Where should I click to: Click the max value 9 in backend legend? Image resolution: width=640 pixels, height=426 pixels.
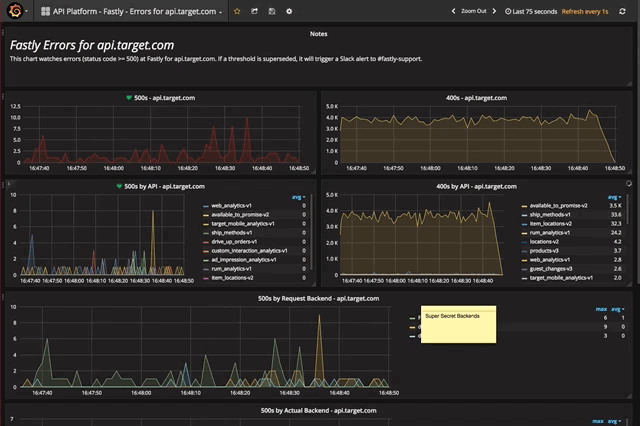point(605,326)
